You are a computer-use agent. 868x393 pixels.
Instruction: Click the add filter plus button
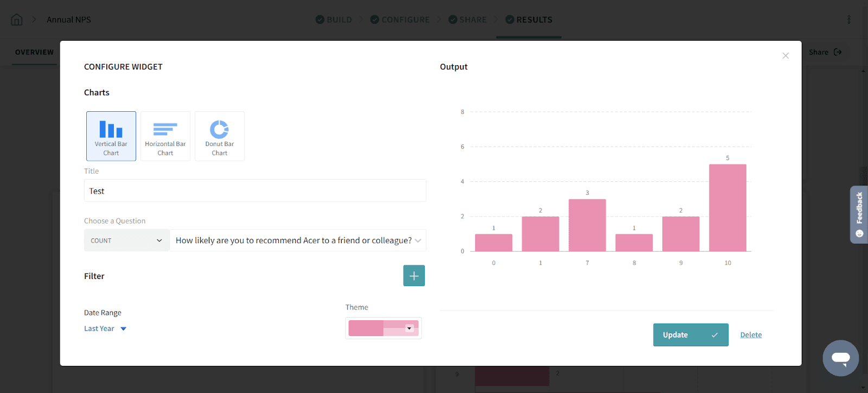point(414,276)
